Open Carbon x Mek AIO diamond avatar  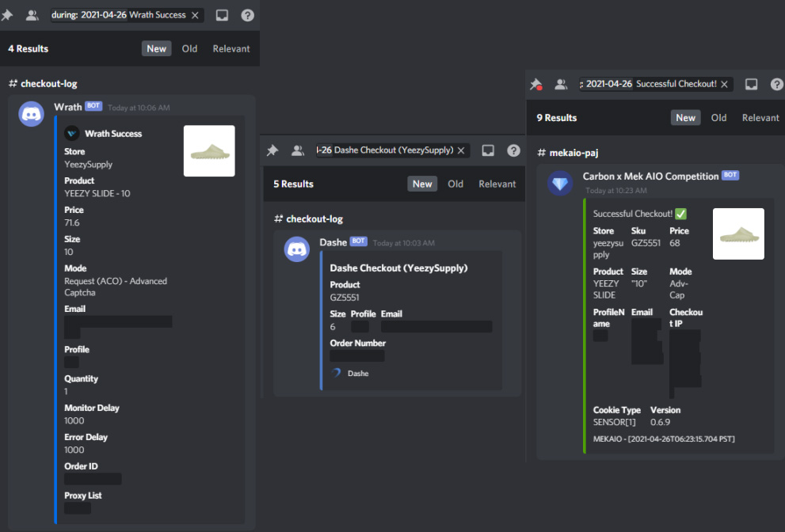[560, 183]
